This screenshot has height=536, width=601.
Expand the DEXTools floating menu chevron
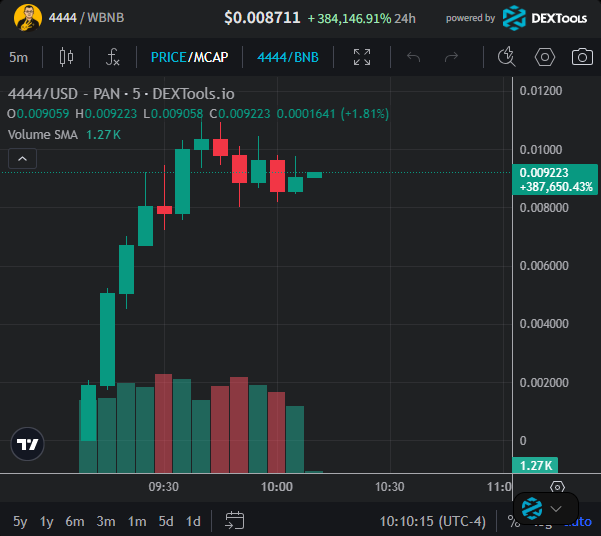[x=556, y=509]
